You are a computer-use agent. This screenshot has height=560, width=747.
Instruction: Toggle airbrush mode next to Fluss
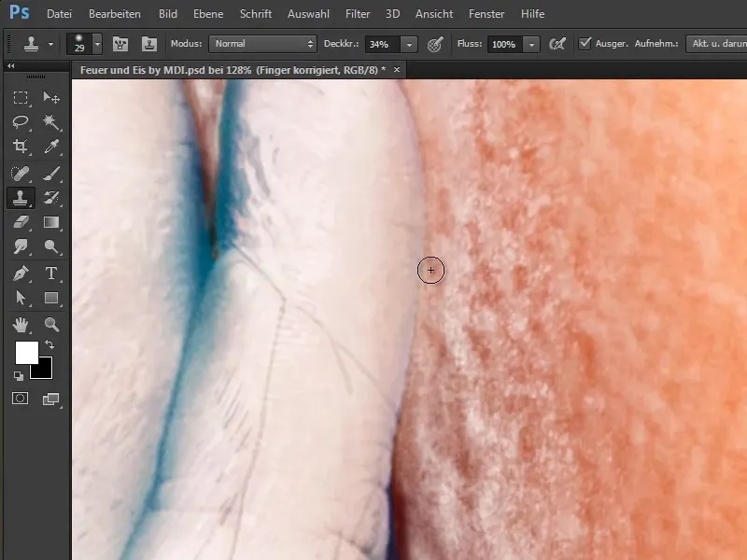558,44
